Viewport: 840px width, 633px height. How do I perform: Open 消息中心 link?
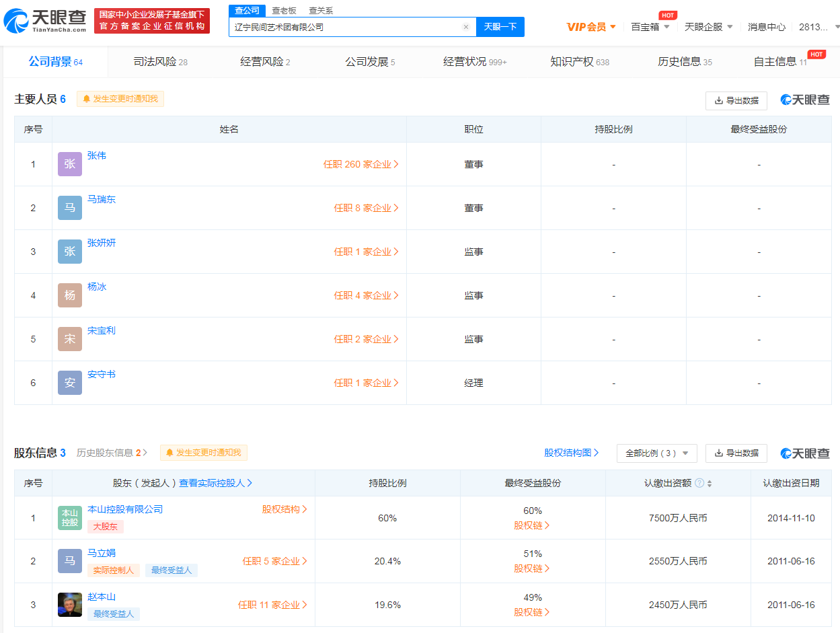[767, 27]
